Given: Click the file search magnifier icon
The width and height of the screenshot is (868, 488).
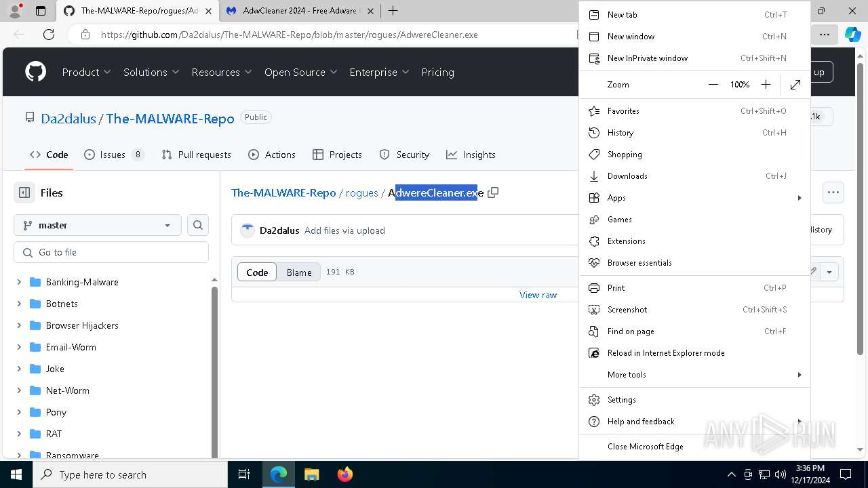Looking at the screenshot, I should [x=198, y=225].
